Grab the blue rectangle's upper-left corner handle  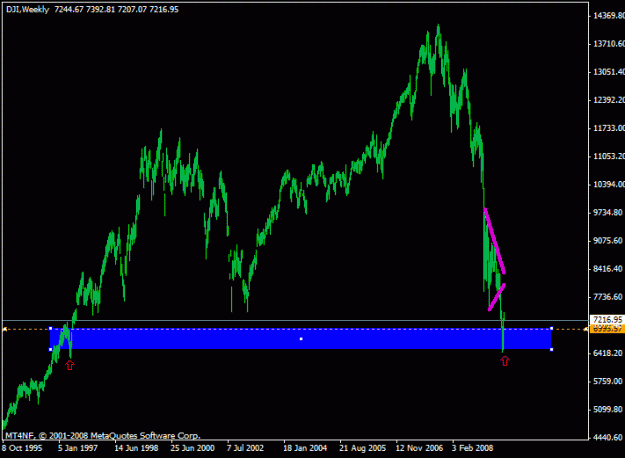(x=51, y=328)
